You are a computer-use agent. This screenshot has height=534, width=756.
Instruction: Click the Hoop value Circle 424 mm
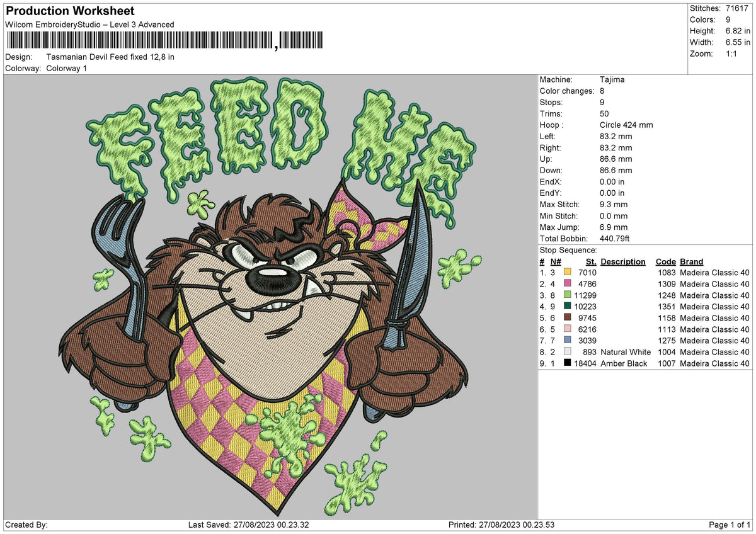(x=626, y=125)
